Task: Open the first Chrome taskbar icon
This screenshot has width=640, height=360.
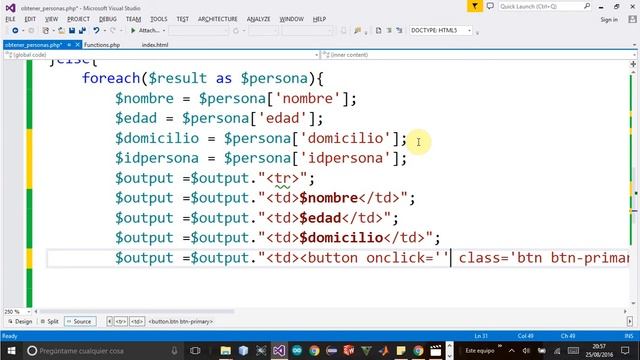Action: 314,351
